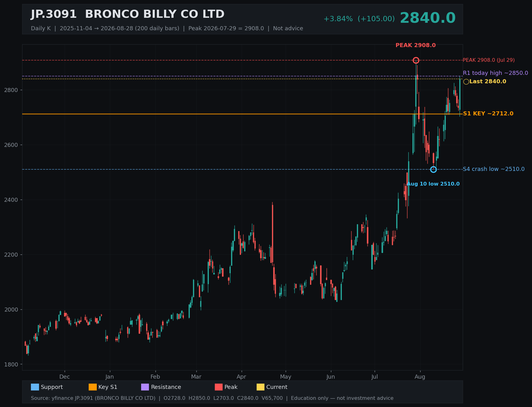Click the 'JP.3091 BRONCO BILLY CO LTD' title
Viewport: 532px width, 407px height.
pyautogui.click(x=127, y=14)
